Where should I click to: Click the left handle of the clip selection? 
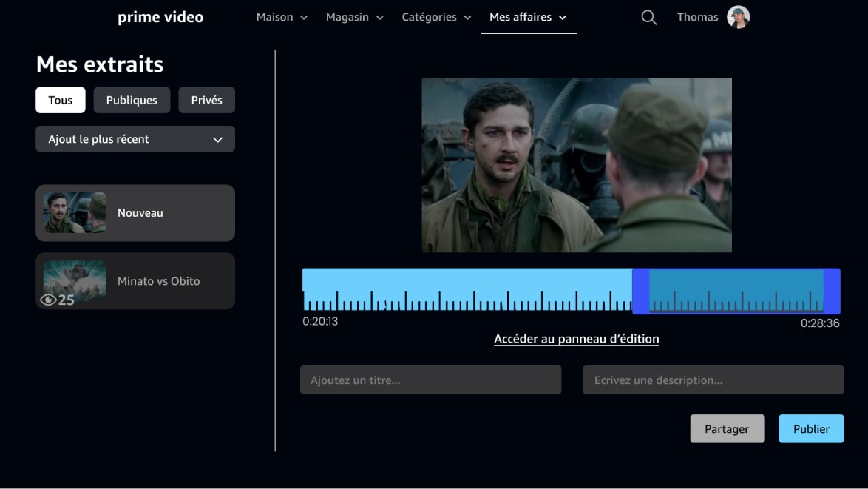click(x=640, y=291)
